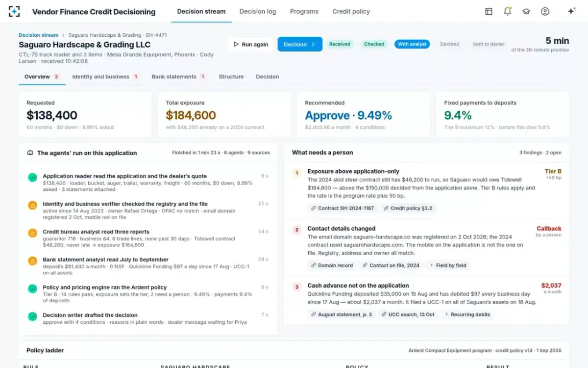The width and height of the screenshot is (588, 368).
Task: Click Policy and pricing engine check icon
Action: [x=32, y=289]
